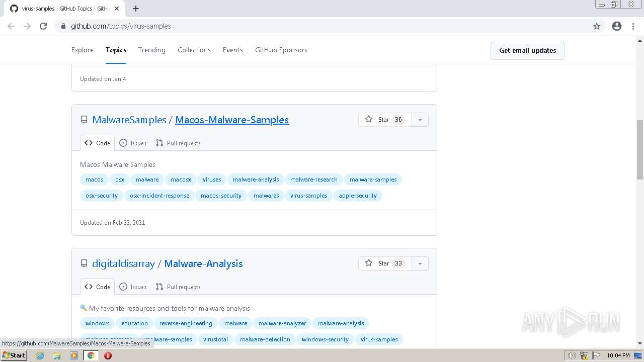644x362 pixels.
Task: Expand star dropdown for Malware-Analysis
Action: tap(420, 263)
